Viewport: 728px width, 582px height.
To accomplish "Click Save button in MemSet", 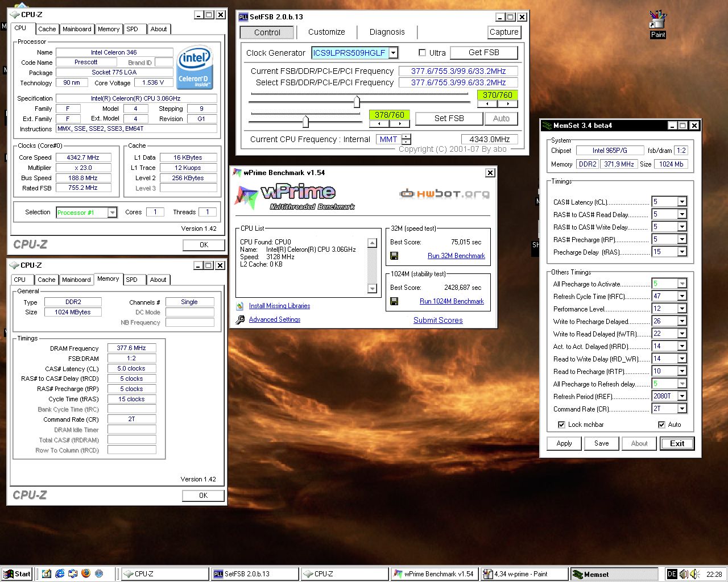I will (x=602, y=443).
